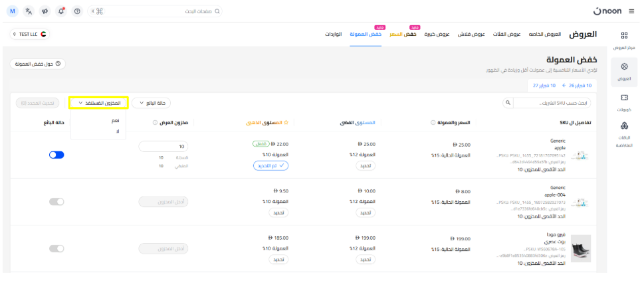Viewport: 644px width, 304px height.
Task: Open مركز العروض in the sidebar
Action: [x=623, y=39]
